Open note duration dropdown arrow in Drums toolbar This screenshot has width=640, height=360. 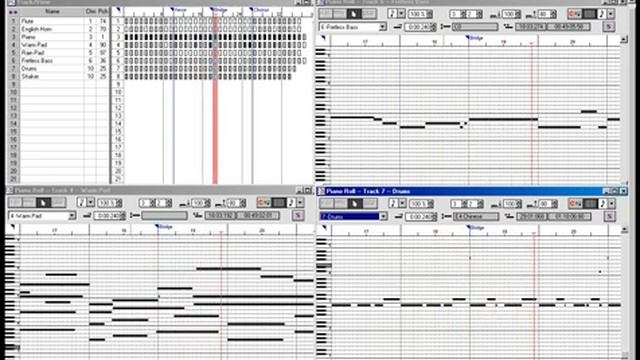pos(402,203)
